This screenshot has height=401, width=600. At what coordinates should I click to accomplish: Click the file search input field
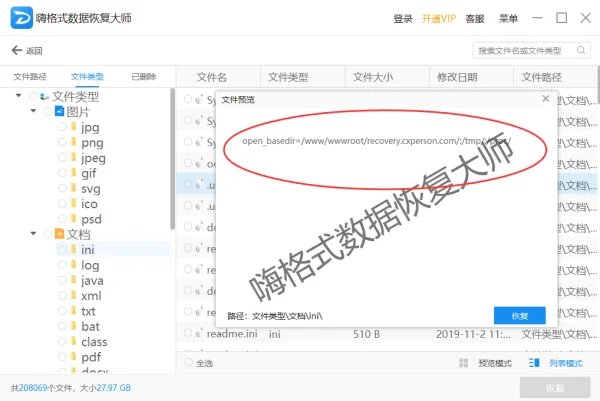pos(532,50)
